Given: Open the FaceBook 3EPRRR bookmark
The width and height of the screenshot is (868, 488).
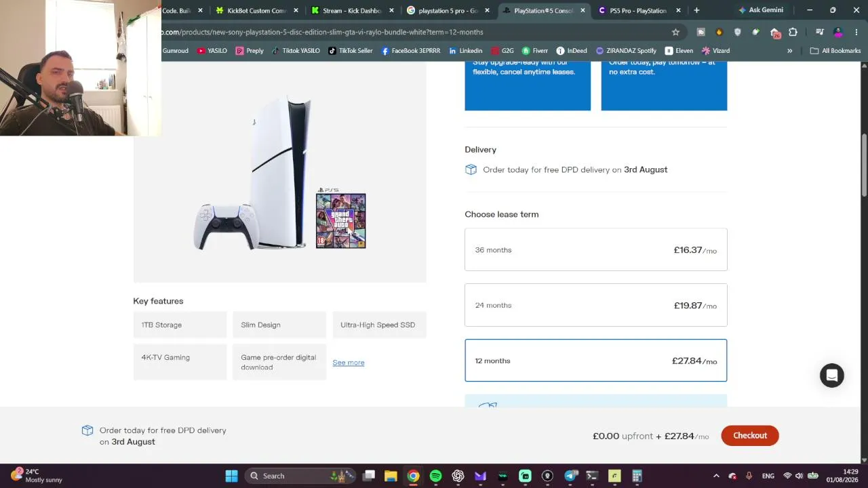Looking at the screenshot, I should (411, 51).
